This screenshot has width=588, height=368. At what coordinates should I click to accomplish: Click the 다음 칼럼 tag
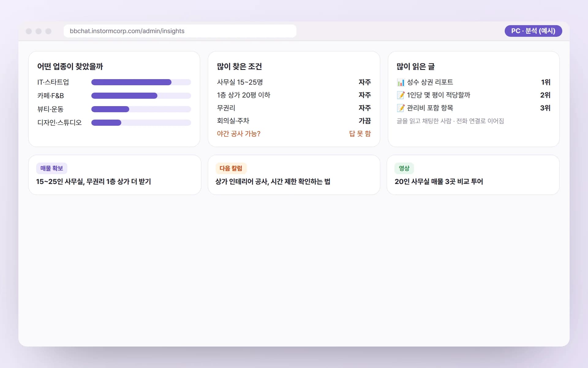[x=231, y=168]
